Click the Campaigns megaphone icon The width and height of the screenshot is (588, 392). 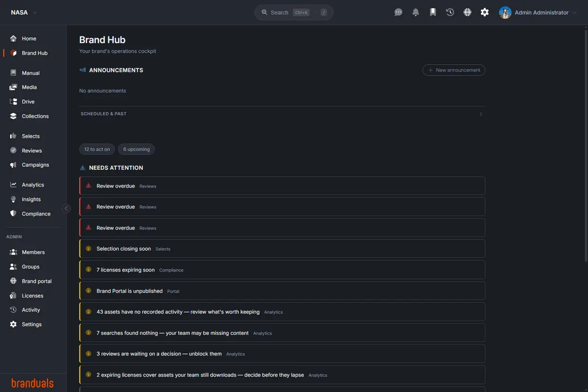pyautogui.click(x=13, y=165)
